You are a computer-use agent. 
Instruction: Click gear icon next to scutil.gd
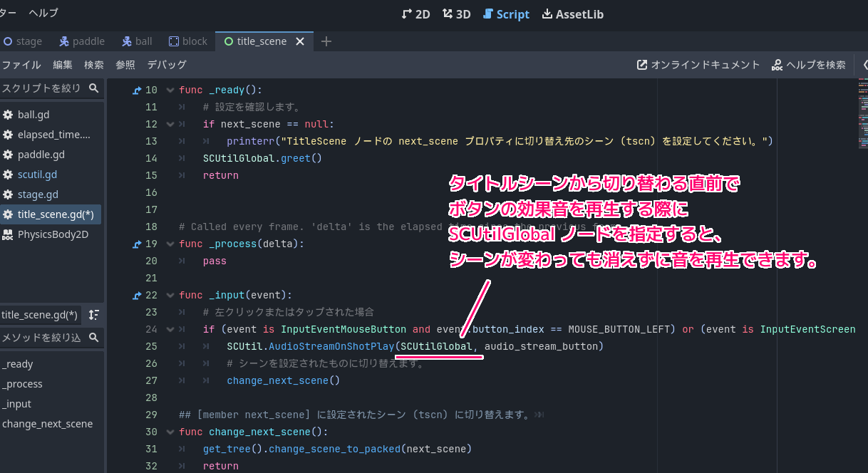pos(8,175)
